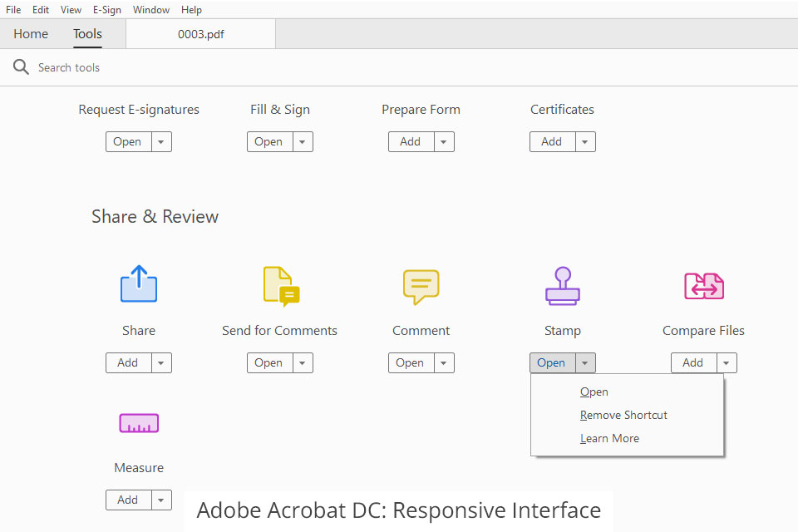This screenshot has height=532, width=798.
Task: Click the Compare Files label
Action: 703,331
